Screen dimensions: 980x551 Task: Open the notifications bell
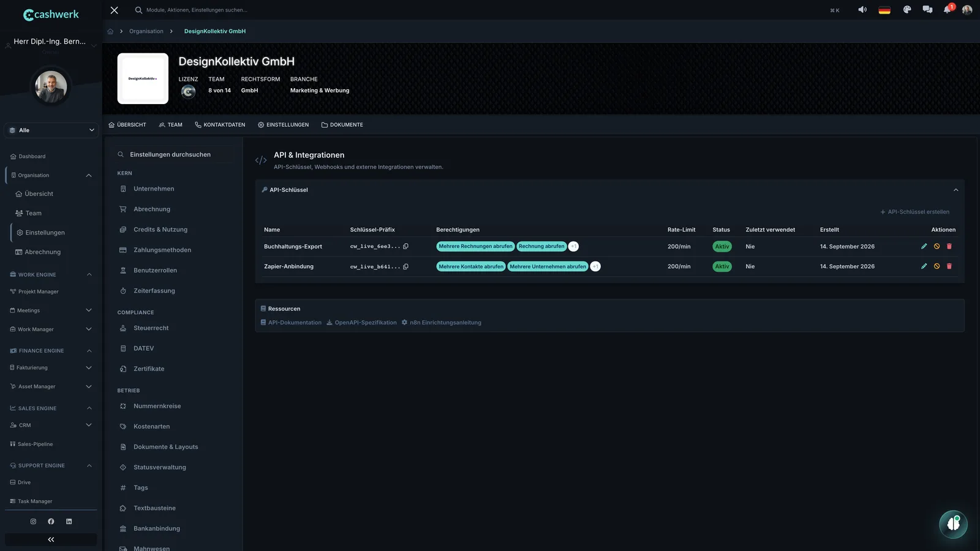coord(948,10)
